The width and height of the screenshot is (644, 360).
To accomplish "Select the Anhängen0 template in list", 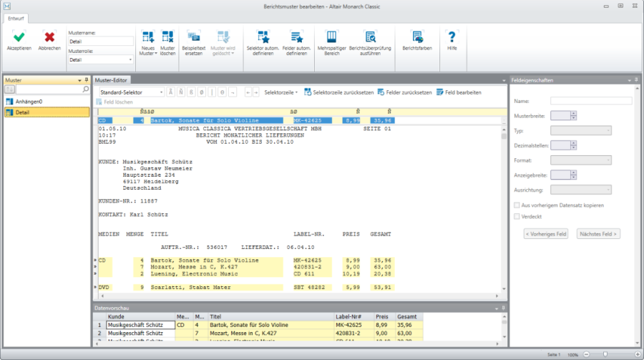I will pyautogui.click(x=29, y=102).
